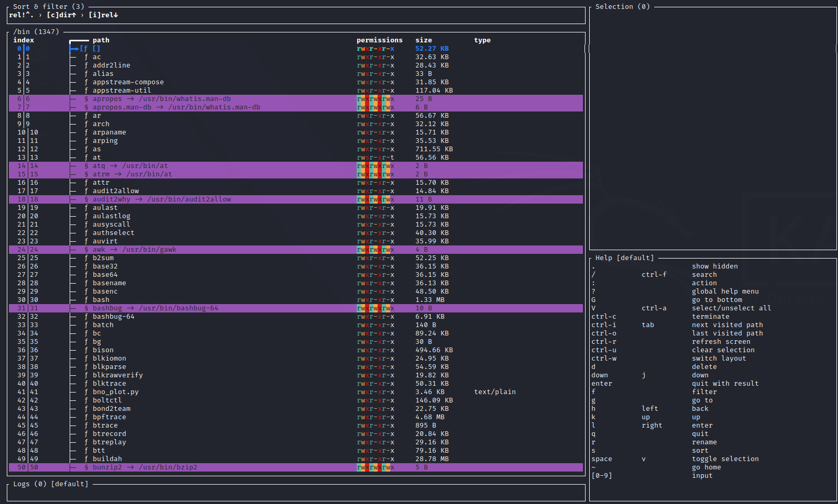Click the 'switch layout' help entry
Image resolution: width=838 pixels, height=504 pixels.
pyautogui.click(x=719, y=359)
